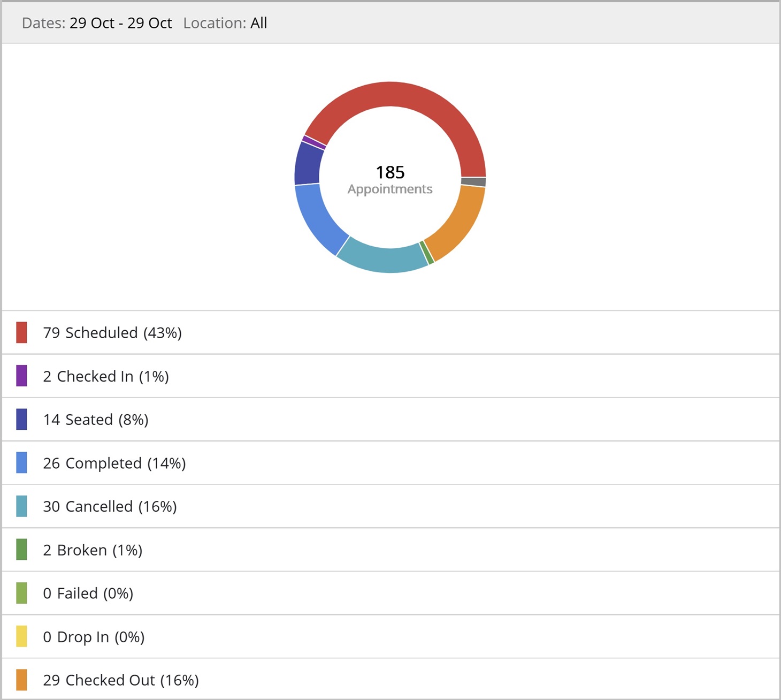Click the 26 Completed legend label
This screenshot has height=700, width=781.
[115, 463]
